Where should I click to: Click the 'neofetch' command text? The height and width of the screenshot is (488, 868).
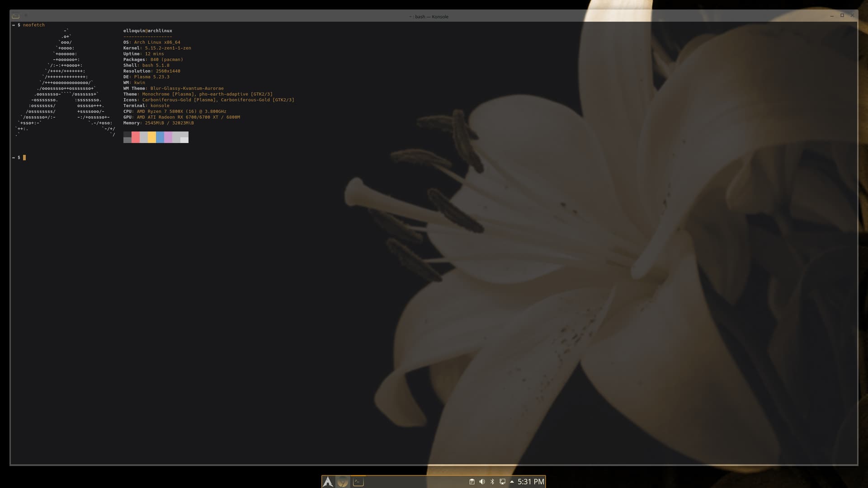click(34, 25)
